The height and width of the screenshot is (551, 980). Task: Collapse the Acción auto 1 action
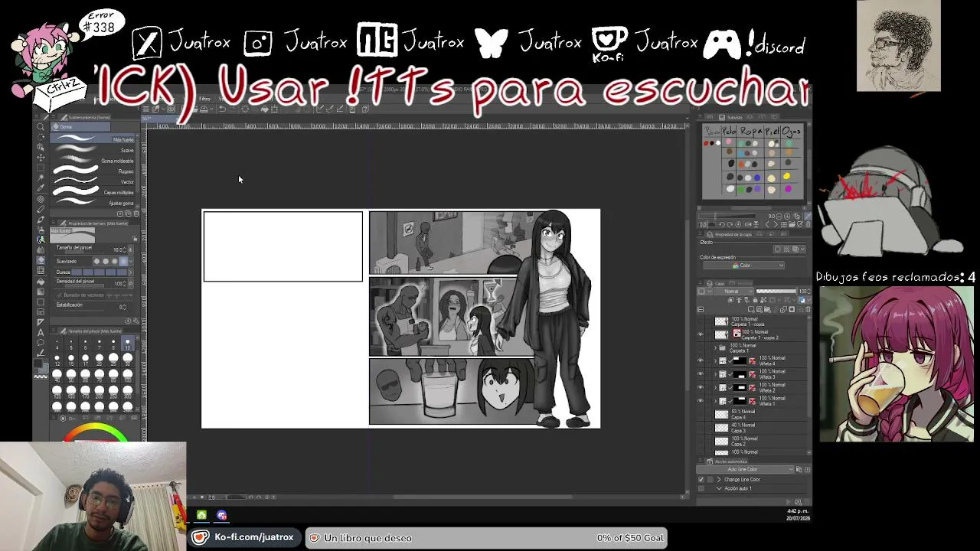click(718, 488)
